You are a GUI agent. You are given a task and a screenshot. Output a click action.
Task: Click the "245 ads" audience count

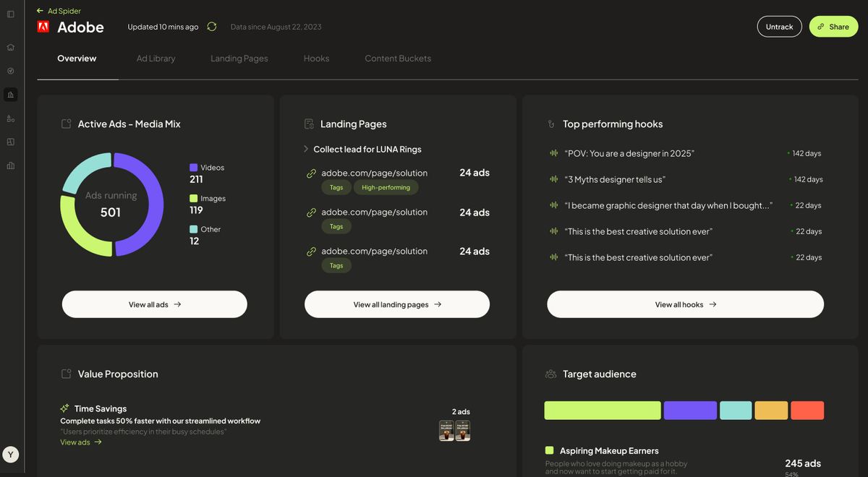(803, 463)
